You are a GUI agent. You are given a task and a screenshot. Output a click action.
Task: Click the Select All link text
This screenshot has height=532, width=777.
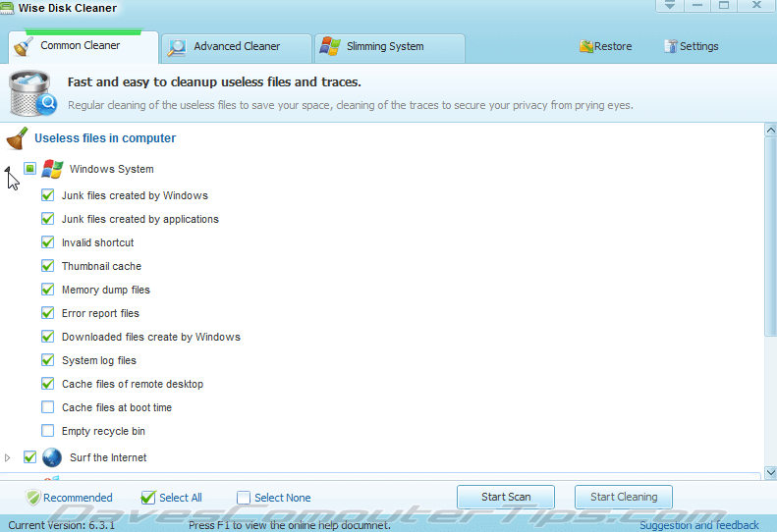click(181, 498)
